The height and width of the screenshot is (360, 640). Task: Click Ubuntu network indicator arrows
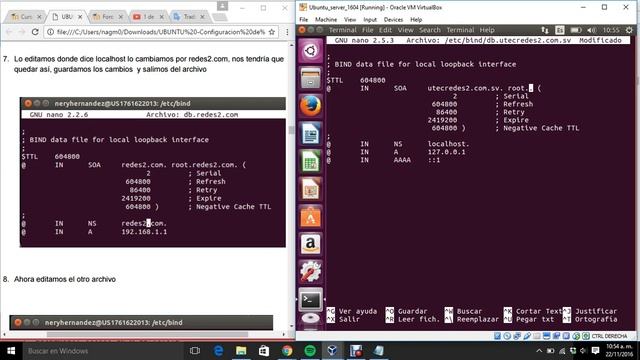click(x=545, y=30)
